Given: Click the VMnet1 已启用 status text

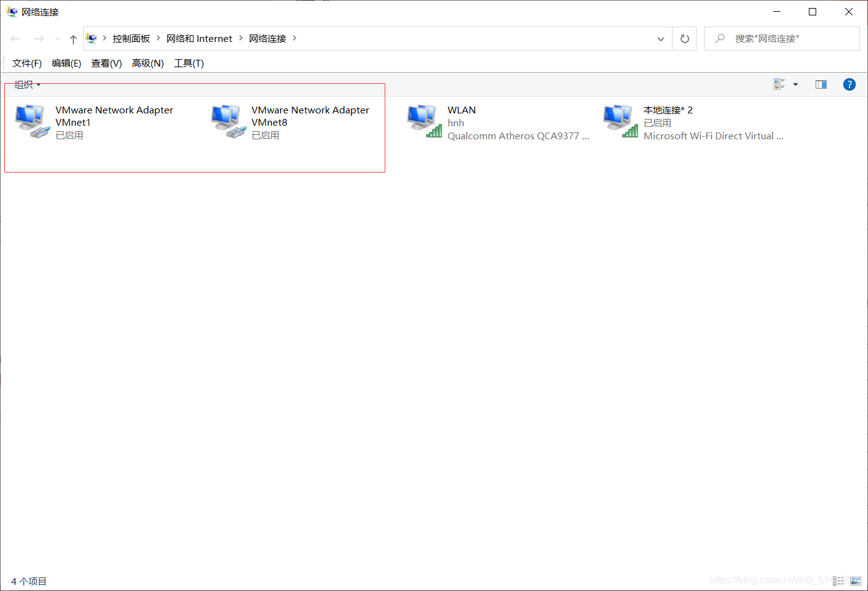Looking at the screenshot, I should 70,136.
